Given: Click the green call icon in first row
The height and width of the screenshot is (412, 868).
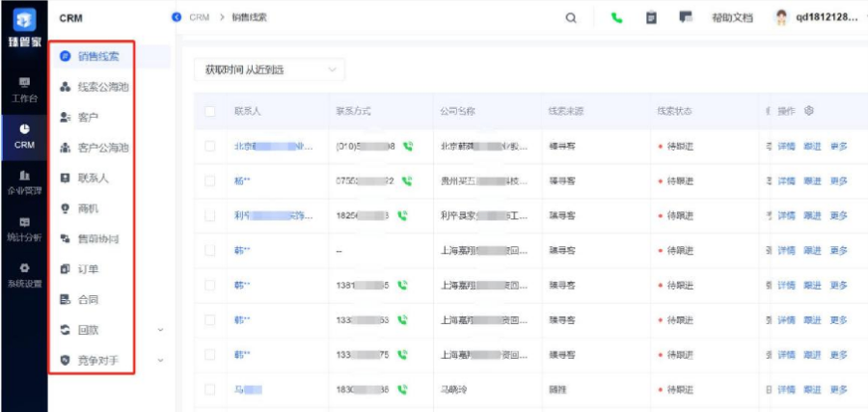Looking at the screenshot, I should 407,147.
